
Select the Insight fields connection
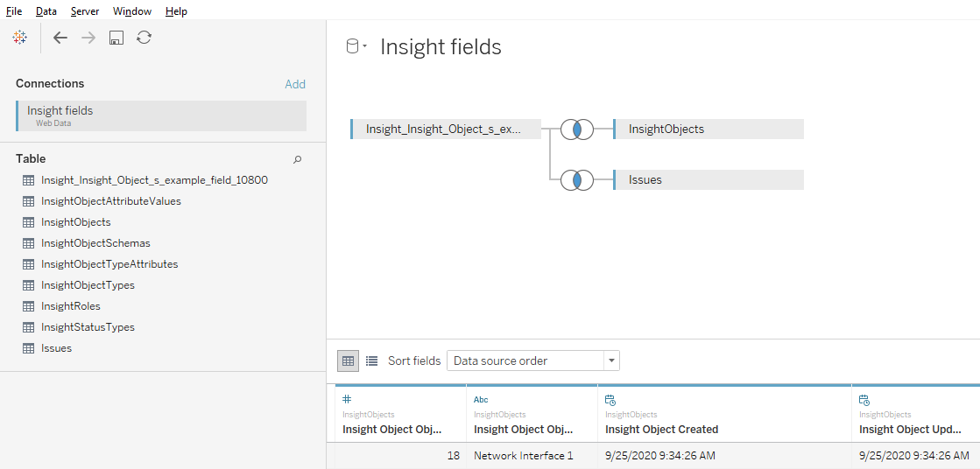(x=161, y=115)
